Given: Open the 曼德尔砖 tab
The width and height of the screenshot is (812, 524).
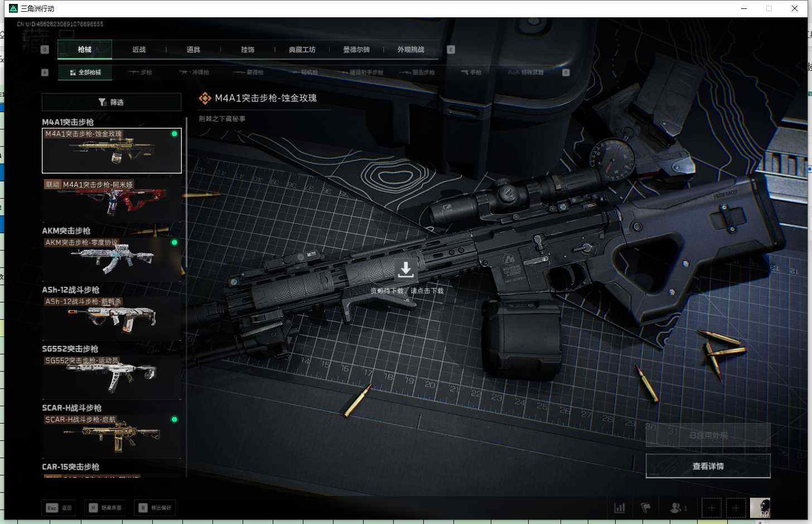Looking at the screenshot, I should [x=356, y=50].
